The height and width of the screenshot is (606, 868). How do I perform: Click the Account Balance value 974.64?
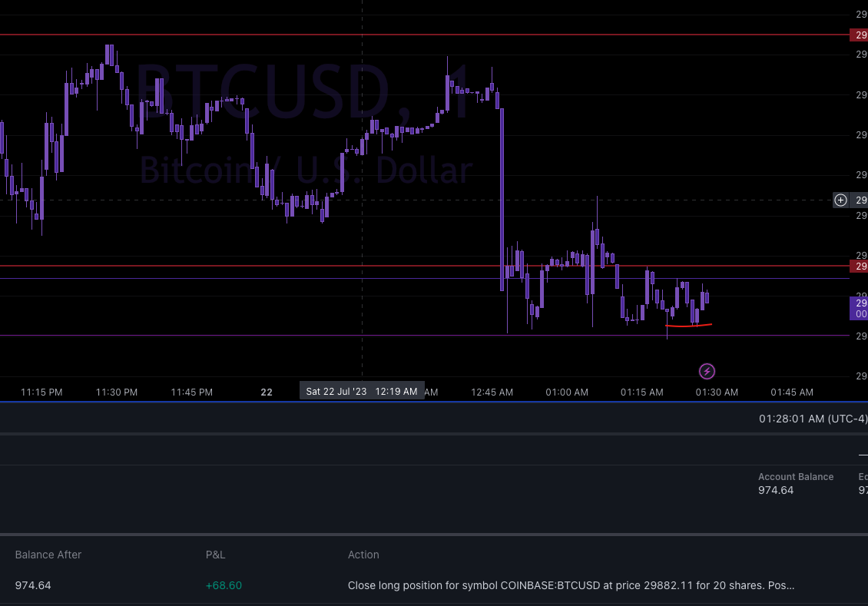point(776,490)
